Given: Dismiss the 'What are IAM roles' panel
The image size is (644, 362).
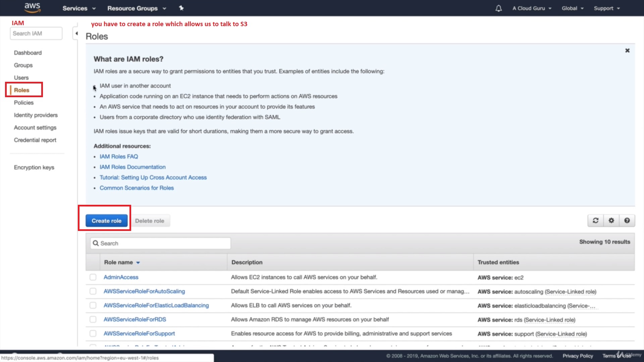Looking at the screenshot, I should pos(627,51).
